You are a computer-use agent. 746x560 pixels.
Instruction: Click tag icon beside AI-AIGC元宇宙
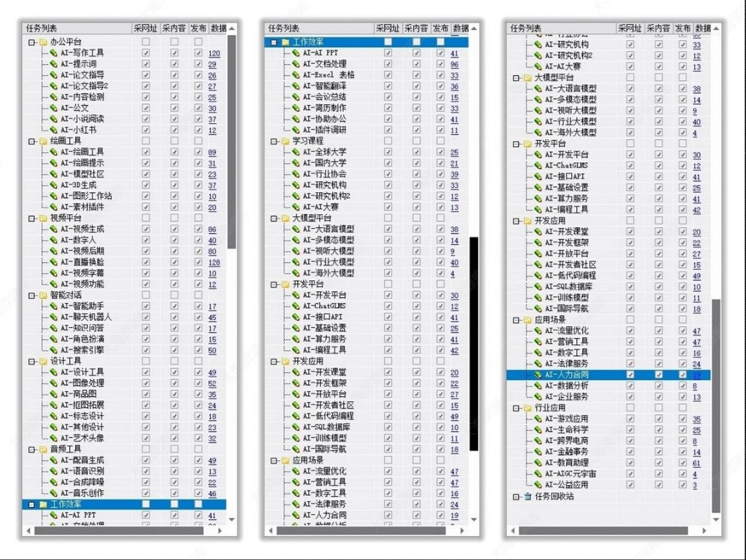click(x=538, y=474)
